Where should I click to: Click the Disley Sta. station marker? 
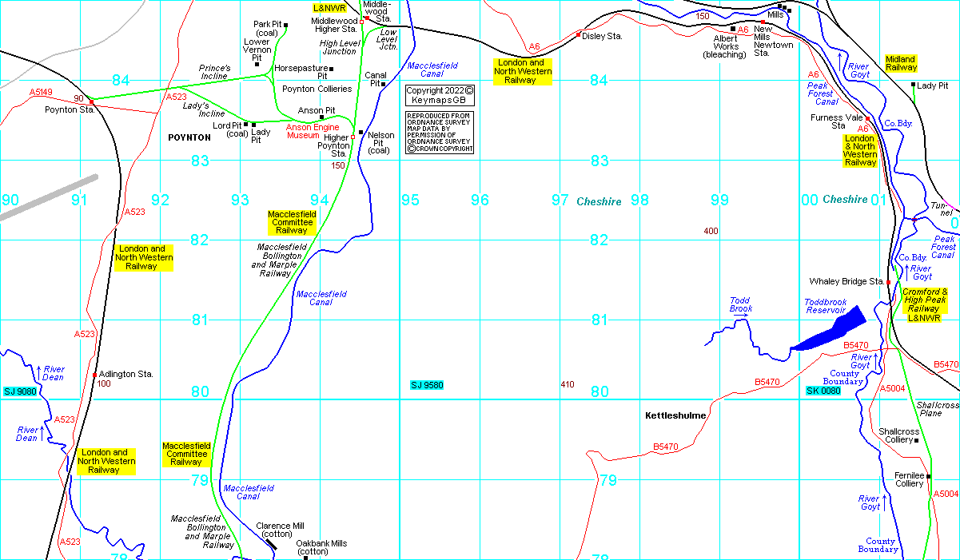point(578,35)
